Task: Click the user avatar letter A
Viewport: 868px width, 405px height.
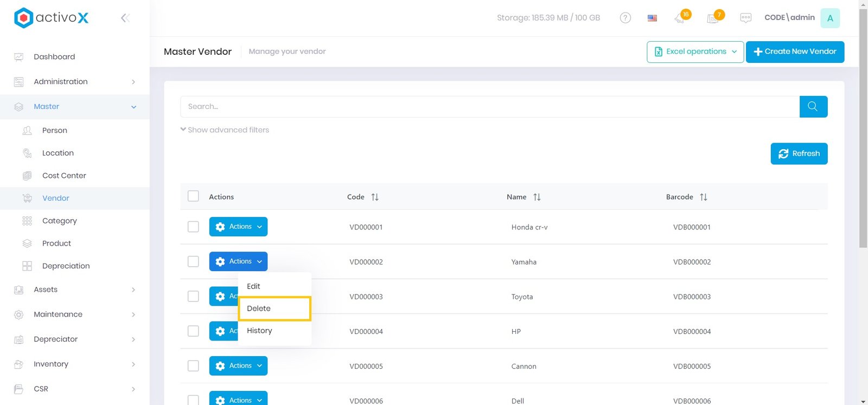Action: click(x=829, y=18)
